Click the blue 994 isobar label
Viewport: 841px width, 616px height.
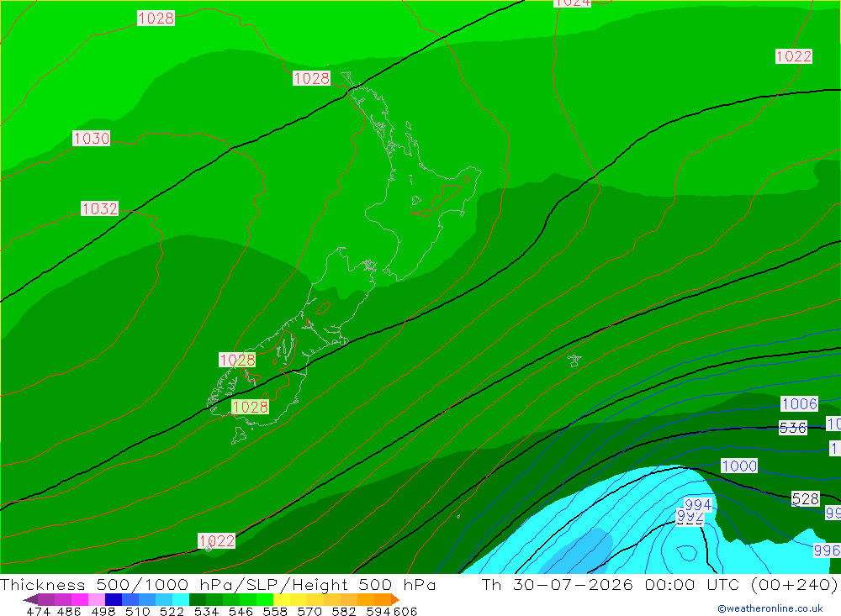(x=698, y=504)
